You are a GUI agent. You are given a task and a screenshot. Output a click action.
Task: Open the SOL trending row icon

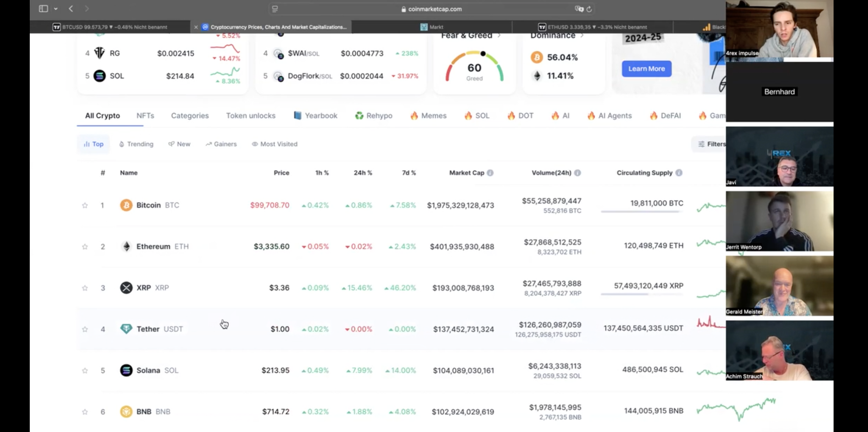point(100,75)
